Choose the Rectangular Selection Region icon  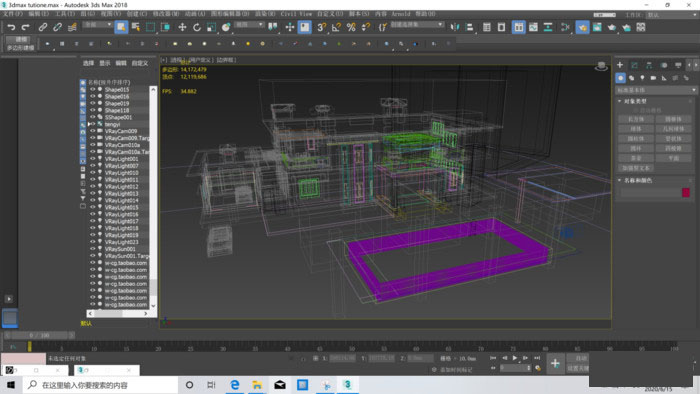point(150,27)
